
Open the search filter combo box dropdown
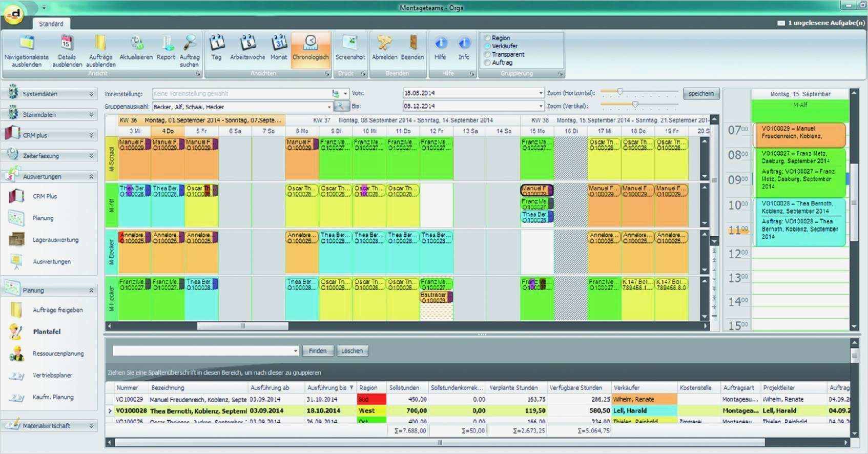[x=296, y=351]
